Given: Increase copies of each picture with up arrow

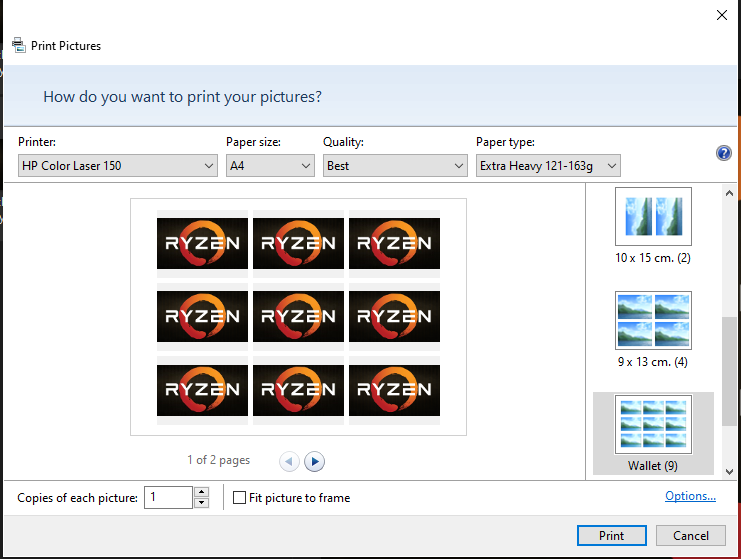Looking at the screenshot, I should (x=201, y=492).
